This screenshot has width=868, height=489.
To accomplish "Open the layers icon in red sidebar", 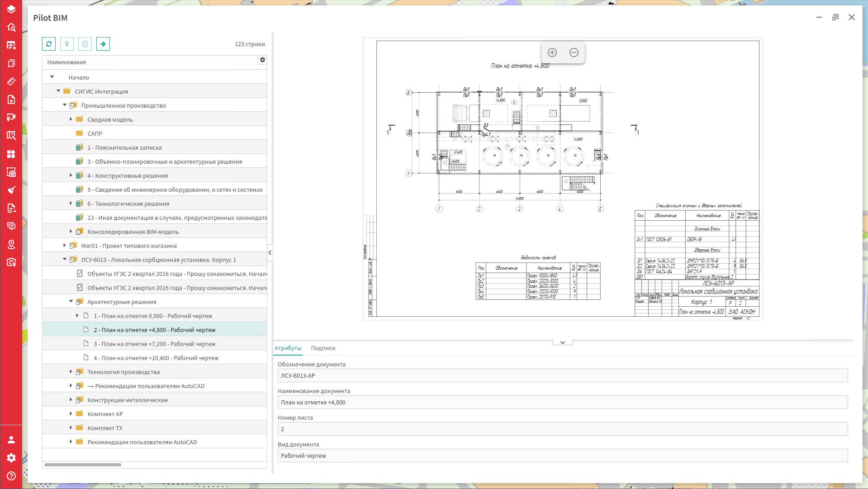I will [x=11, y=9].
